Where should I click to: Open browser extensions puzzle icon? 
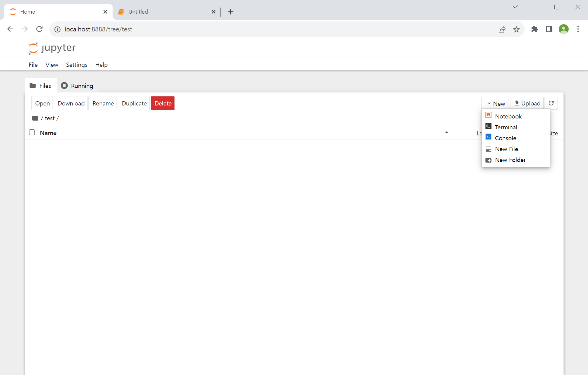tap(535, 29)
